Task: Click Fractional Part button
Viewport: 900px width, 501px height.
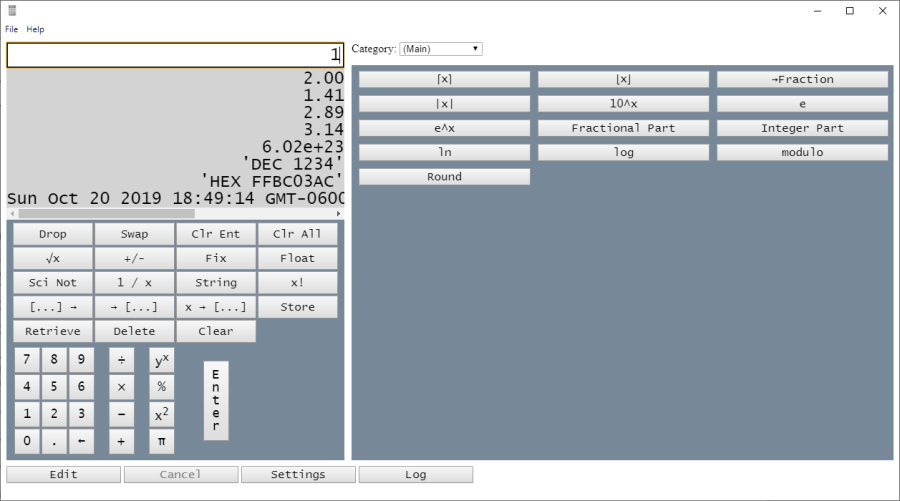Action: [623, 128]
